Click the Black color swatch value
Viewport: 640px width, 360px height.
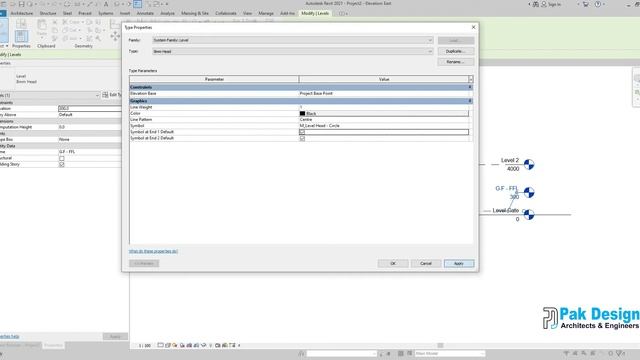click(384, 113)
